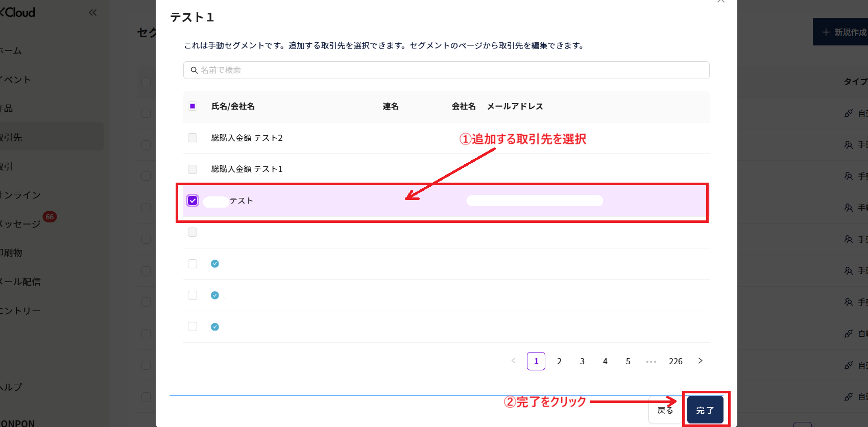Image resolution: width=868 pixels, height=427 pixels.
Task: Open ヘルプ in the sidebar
Action: pyautogui.click(x=11, y=387)
